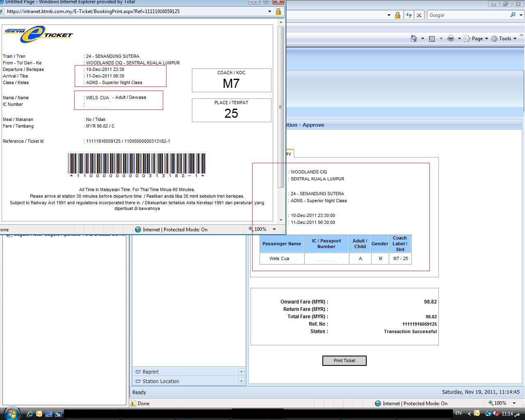
Task: Open main window zoom level dropdown
Action: [x=514, y=403]
